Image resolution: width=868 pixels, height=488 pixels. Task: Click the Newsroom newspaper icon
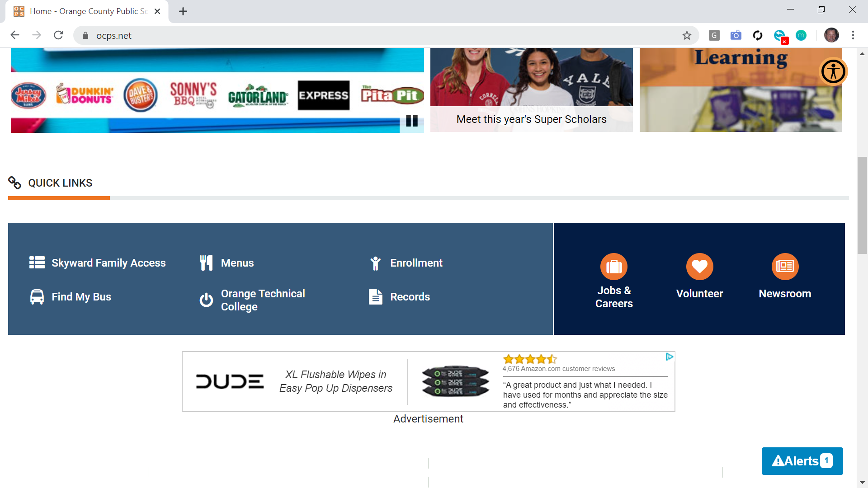point(785,267)
